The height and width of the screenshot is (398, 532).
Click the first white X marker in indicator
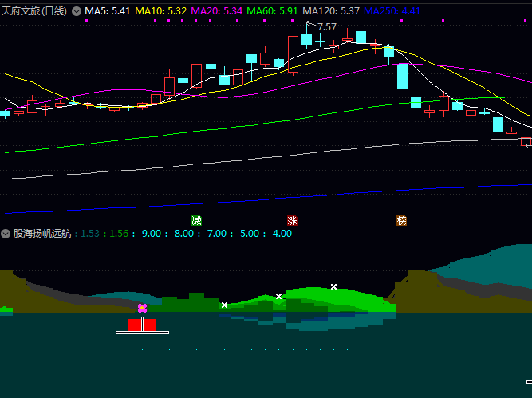224,305
